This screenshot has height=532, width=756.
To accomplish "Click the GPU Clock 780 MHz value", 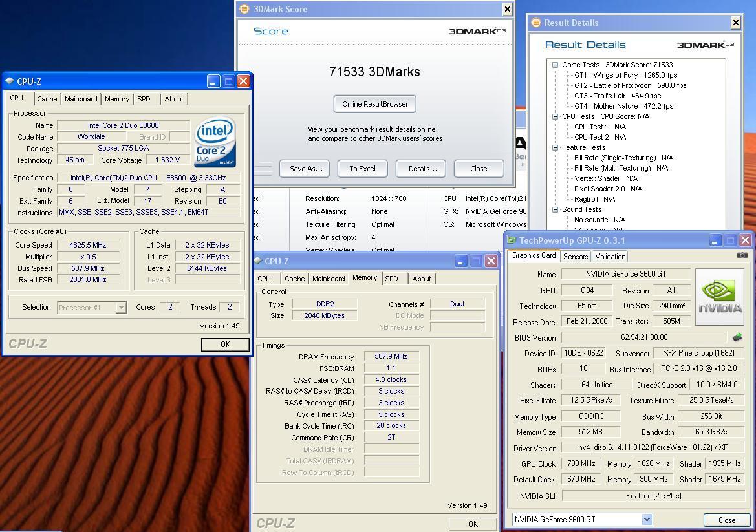I will [x=581, y=463].
